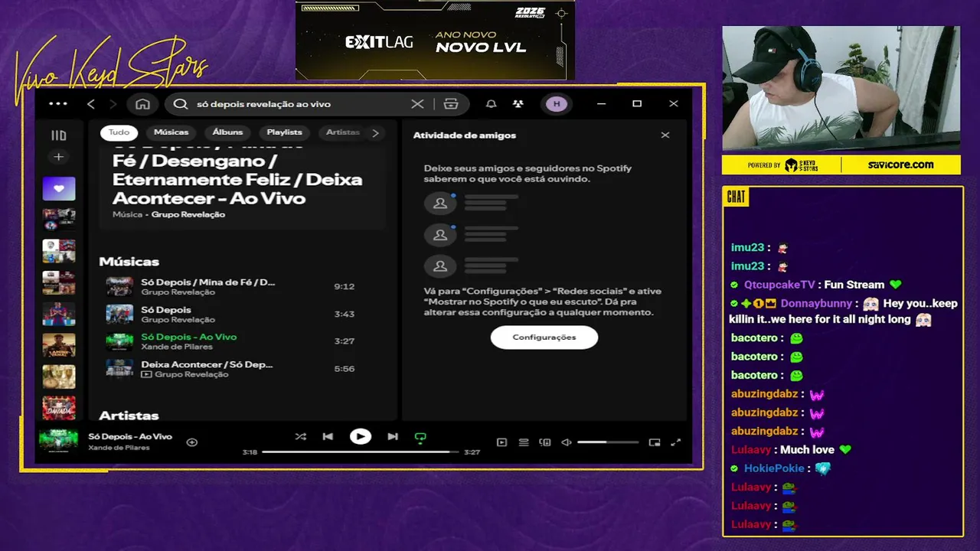Open the three-dots Spotify menu
980x551 pixels.
point(58,104)
